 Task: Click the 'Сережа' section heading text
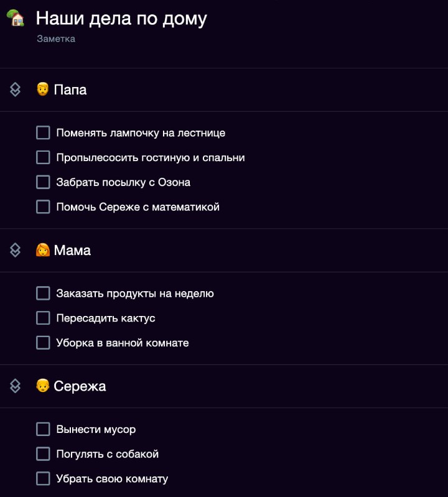(80, 386)
